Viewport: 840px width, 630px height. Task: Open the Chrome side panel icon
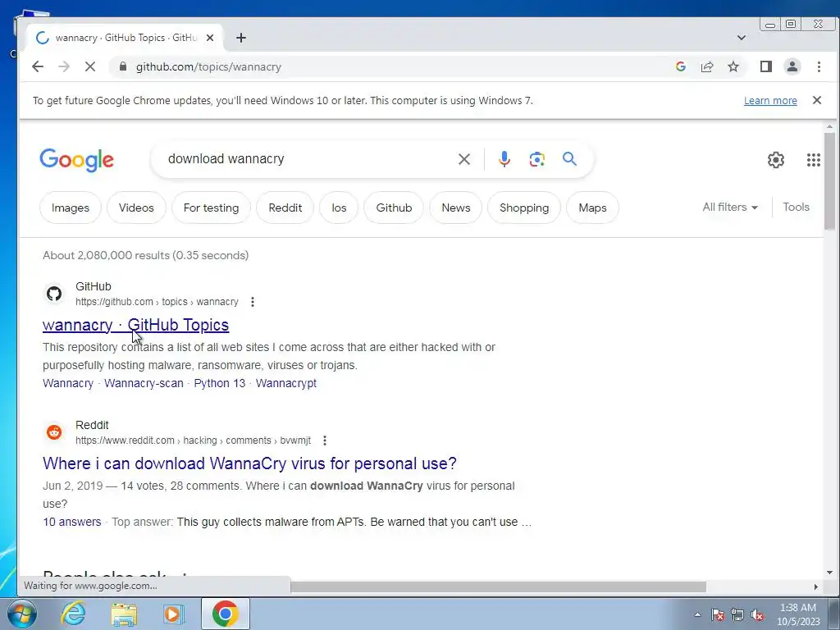tap(766, 66)
